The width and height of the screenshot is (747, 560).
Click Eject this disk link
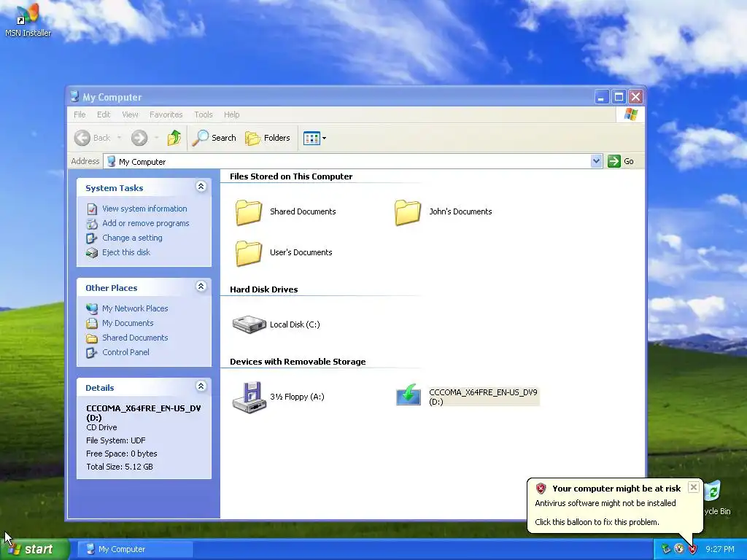pos(125,252)
